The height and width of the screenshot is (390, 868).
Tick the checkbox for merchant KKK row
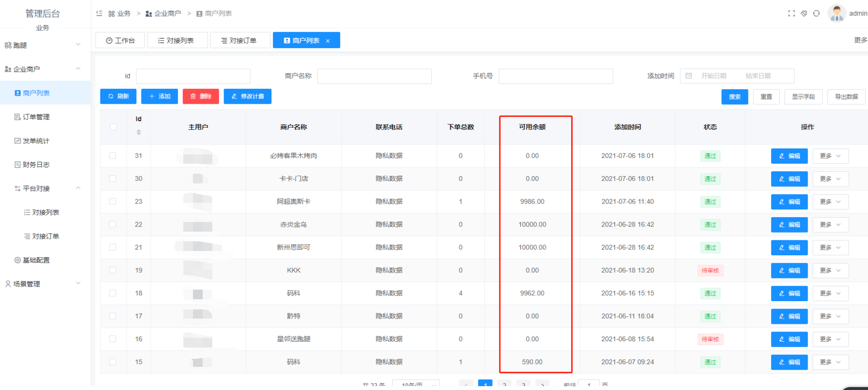coord(113,270)
